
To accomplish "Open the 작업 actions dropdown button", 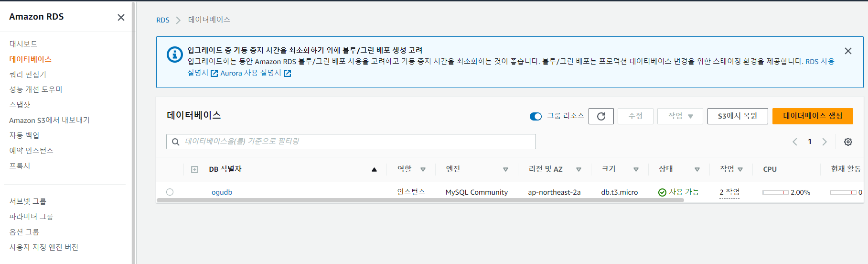I will 680,116.
